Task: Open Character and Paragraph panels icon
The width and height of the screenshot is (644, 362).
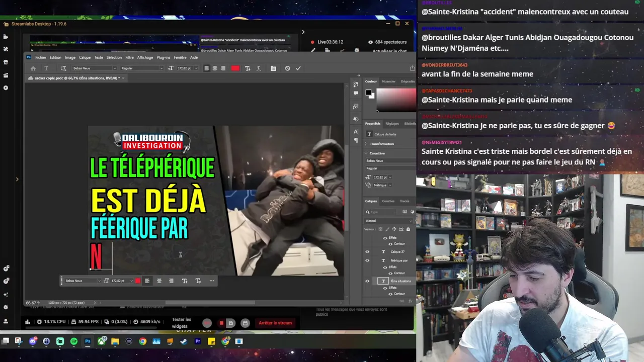Action: [x=273, y=68]
